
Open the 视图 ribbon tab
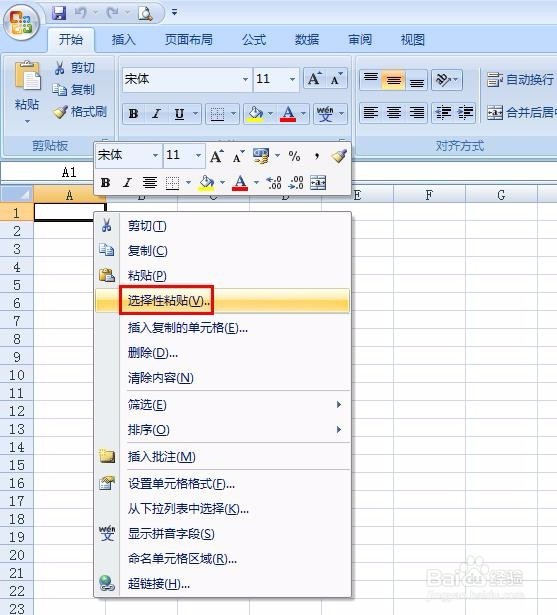point(413,40)
